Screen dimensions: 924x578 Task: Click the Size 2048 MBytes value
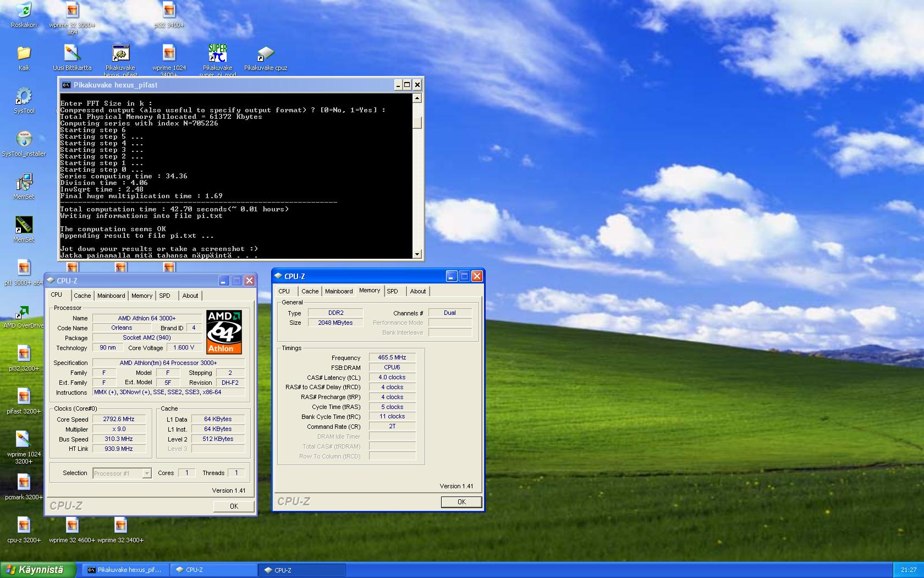tap(335, 323)
